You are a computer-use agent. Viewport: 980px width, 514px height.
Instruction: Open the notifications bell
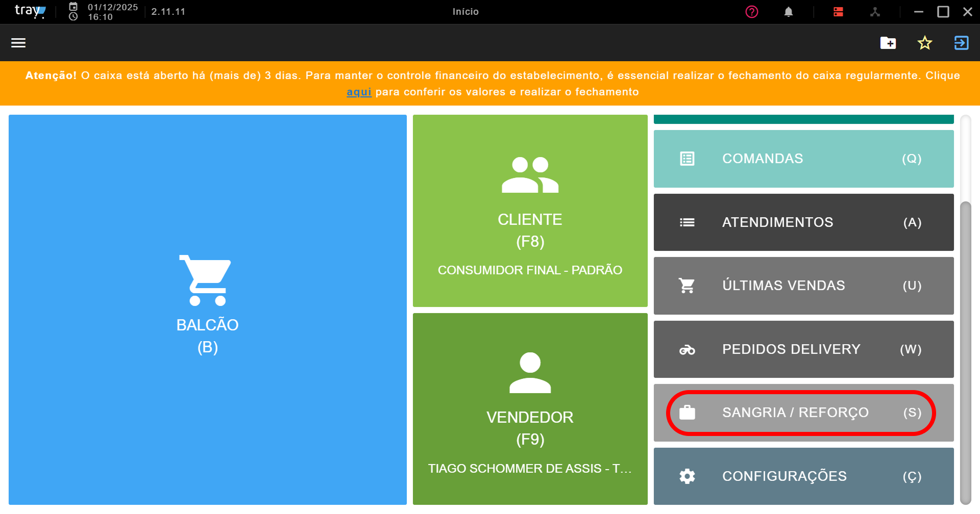pos(789,12)
